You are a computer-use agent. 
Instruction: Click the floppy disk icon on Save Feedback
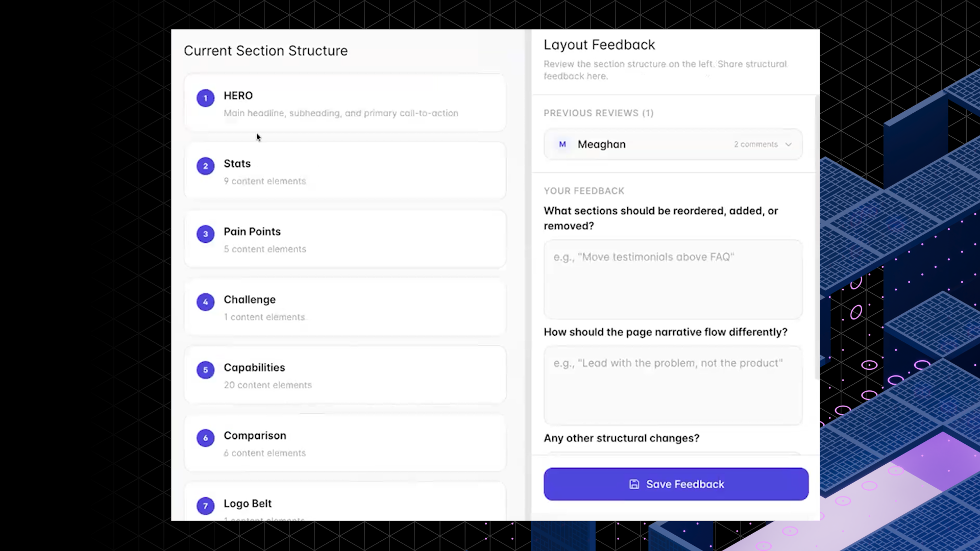634,484
